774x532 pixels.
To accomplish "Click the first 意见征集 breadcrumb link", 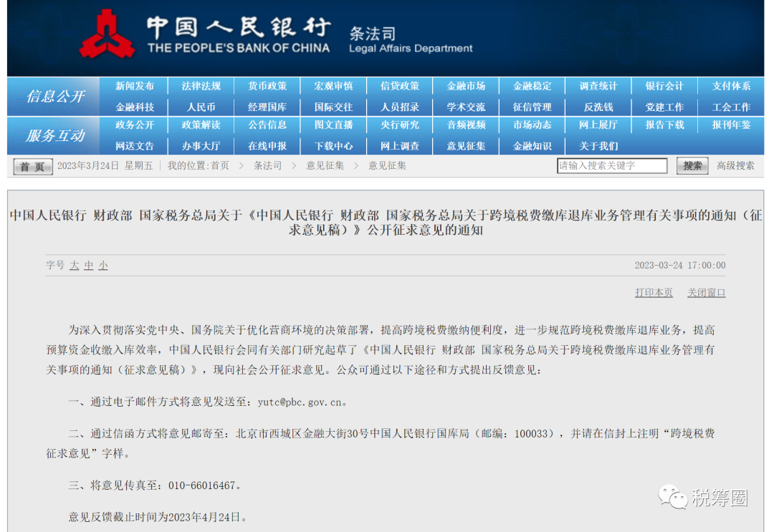I will coord(325,165).
